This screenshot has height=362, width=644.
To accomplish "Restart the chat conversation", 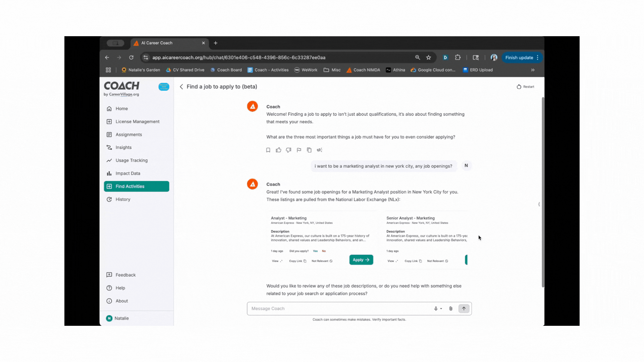I will pos(526,87).
